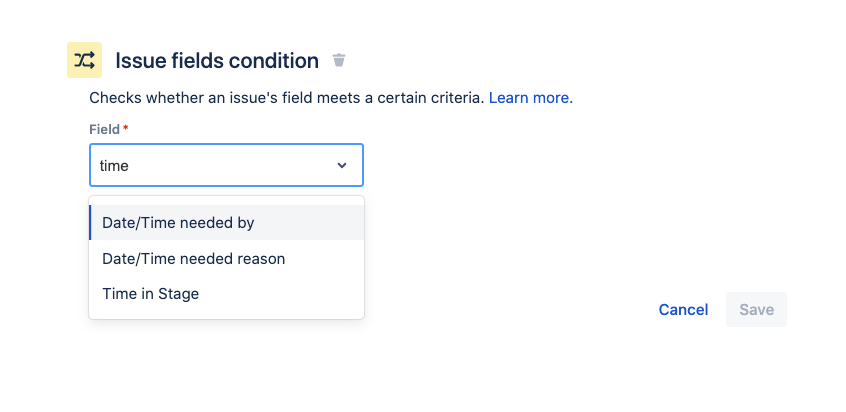The image size is (846, 412).
Task: Click the disabled Save button
Action: tap(756, 310)
